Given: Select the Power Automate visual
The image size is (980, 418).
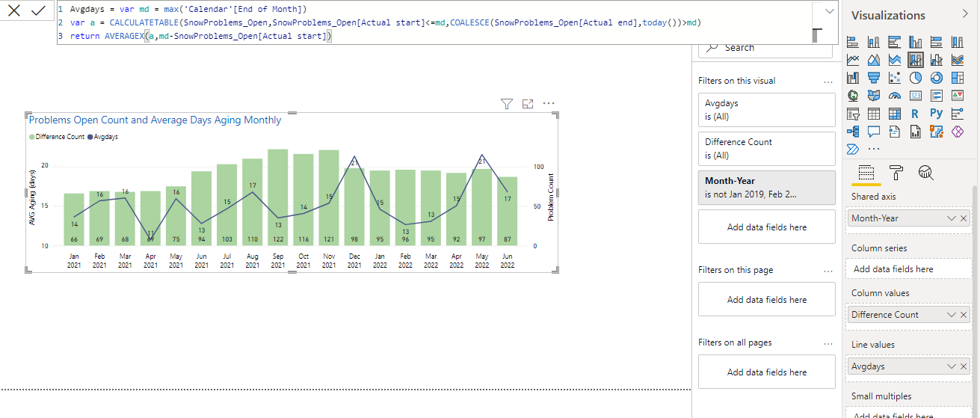Looking at the screenshot, I should tap(853, 149).
